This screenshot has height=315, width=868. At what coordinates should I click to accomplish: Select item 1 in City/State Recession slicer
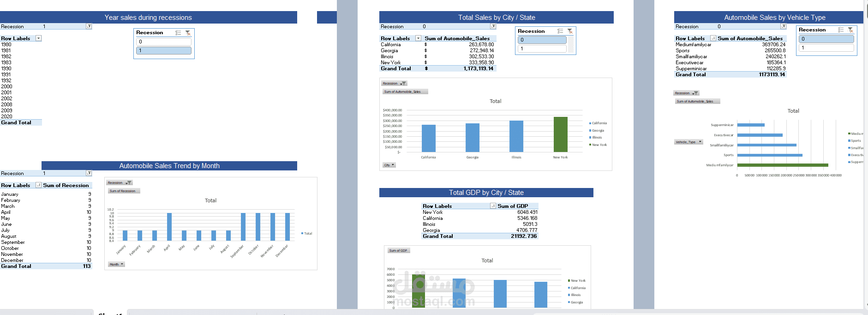pos(542,48)
